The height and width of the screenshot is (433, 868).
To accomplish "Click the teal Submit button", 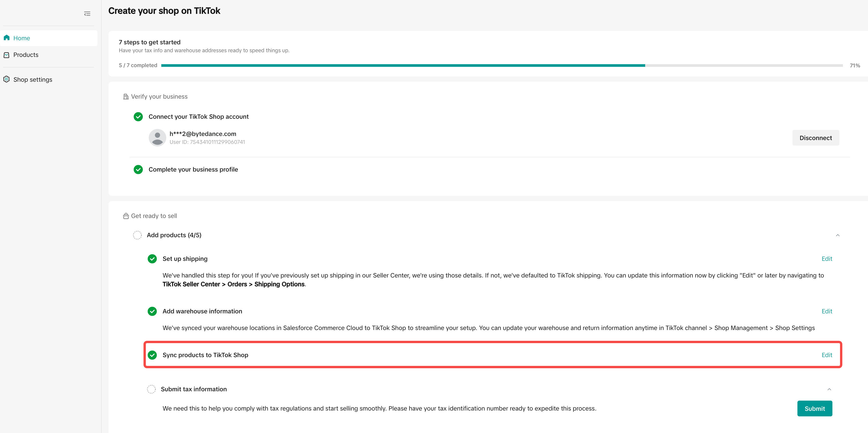I will (x=814, y=408).
